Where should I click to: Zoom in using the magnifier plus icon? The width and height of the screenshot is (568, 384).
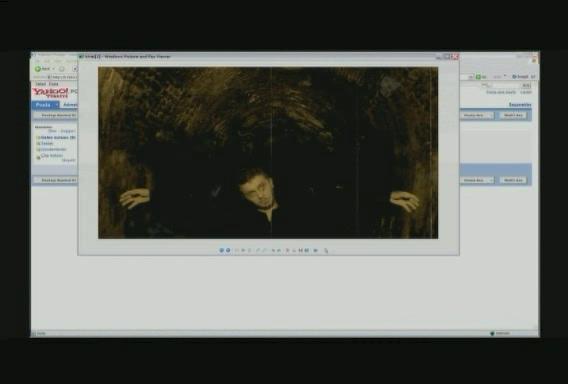[x=258, y=250]
